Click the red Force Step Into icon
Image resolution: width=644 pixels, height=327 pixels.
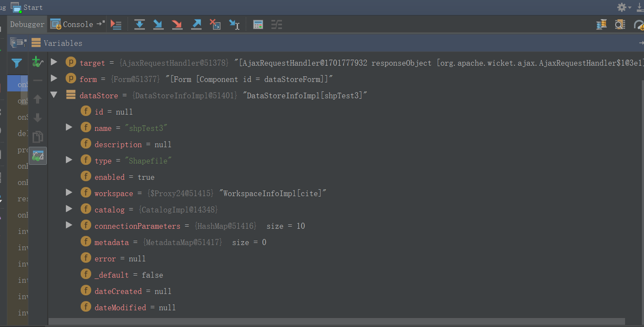tap(177, 24)
